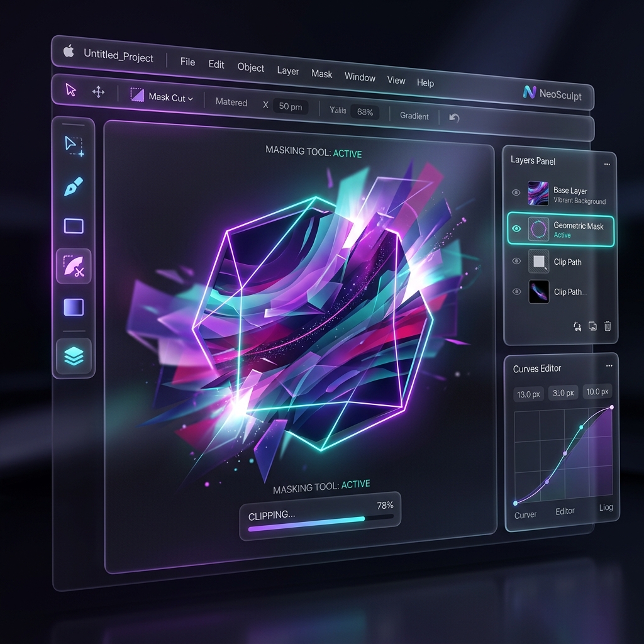Click the Move tool crosshair icon
The image size is (644, 644).
(99, 92)
